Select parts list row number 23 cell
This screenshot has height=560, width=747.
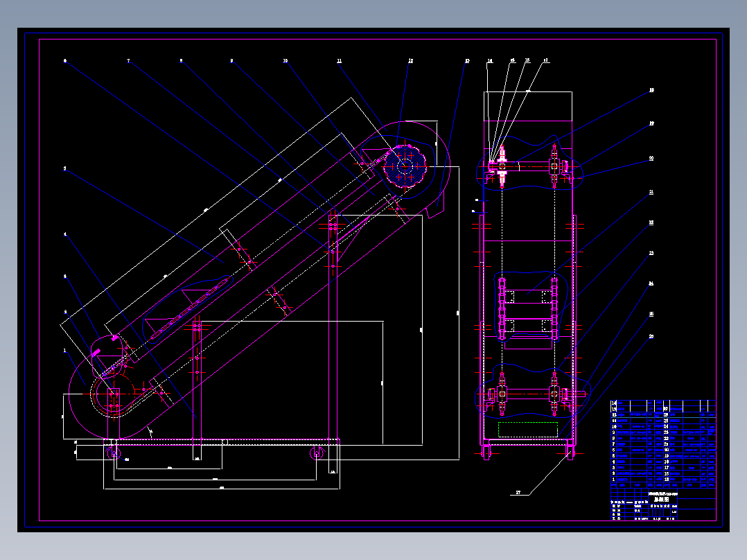[x=666, y=432]
